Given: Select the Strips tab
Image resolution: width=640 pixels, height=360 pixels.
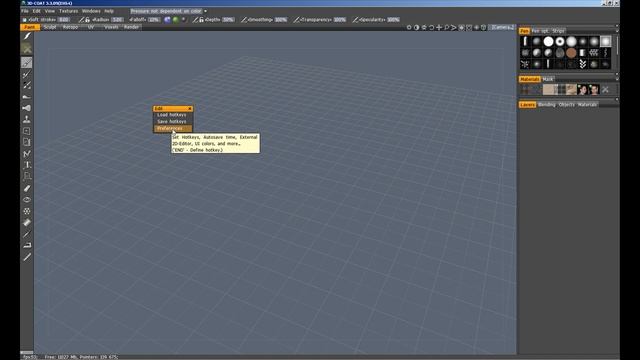Looking at the screenshot, I should click(558, 31).
